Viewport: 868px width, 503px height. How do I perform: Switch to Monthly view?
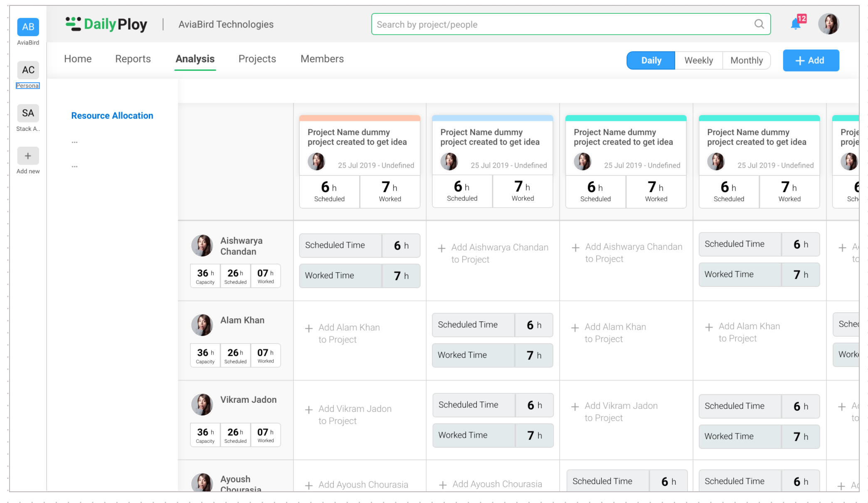pos(746,60)
